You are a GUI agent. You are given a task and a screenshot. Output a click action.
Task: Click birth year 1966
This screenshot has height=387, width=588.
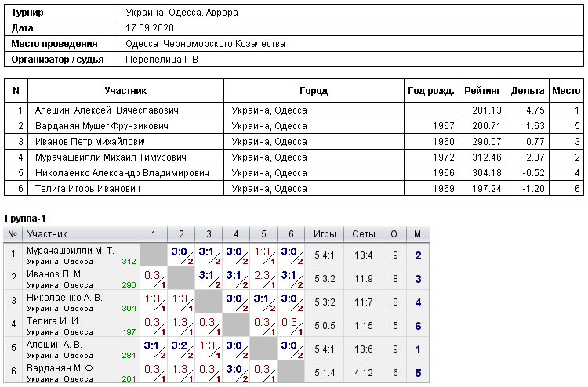tap(444, 173)
